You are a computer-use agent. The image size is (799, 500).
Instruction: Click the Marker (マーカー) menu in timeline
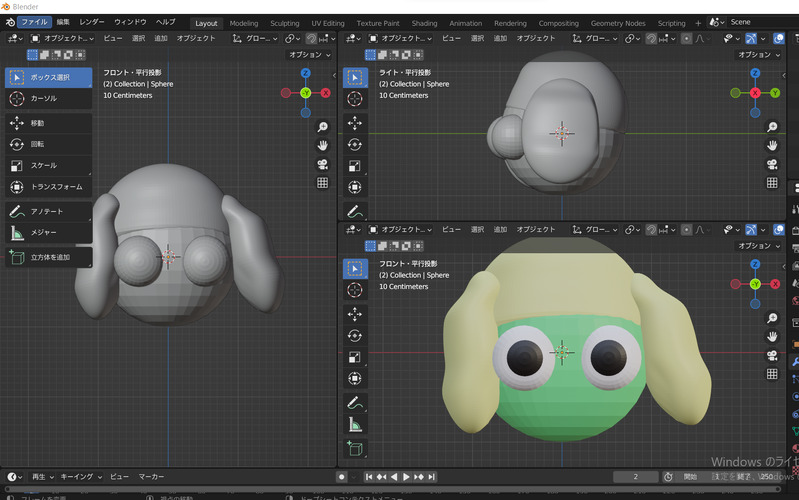(x=151, y=477)
